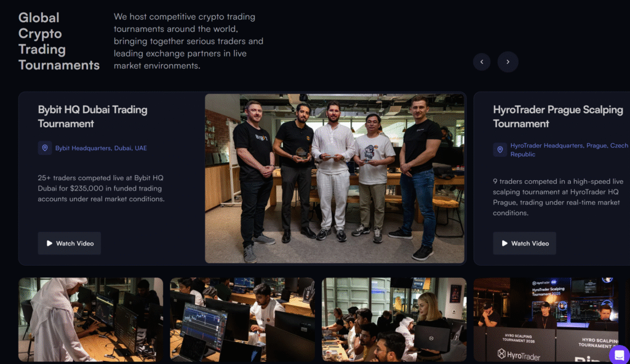Open the HyroTrader Headquarters, Prague location link

pyautogui.click(x=569, y=150)
